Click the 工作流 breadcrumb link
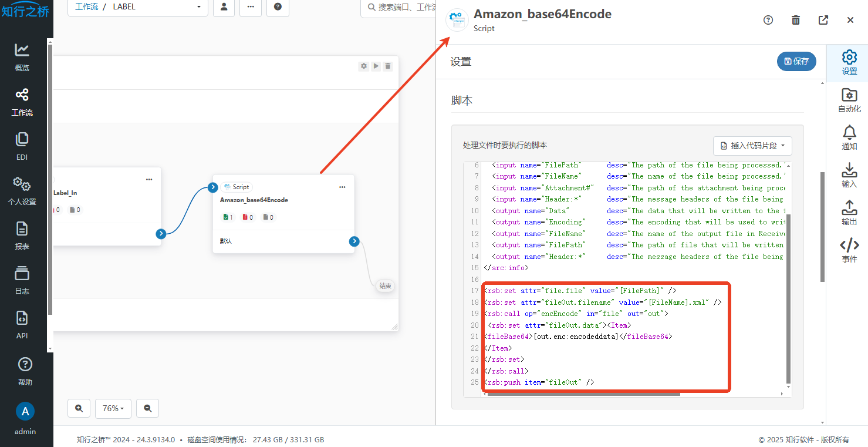868x447 pixels. point(87,7)
